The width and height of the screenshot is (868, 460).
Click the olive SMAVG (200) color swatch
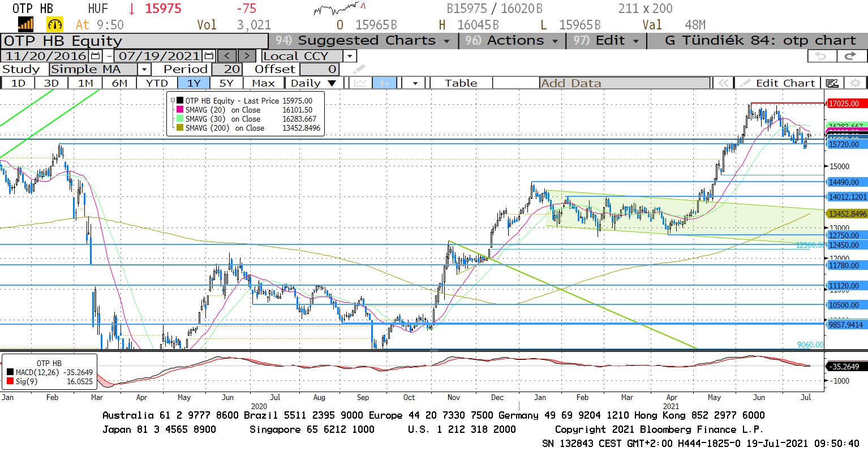coord(181,128)
